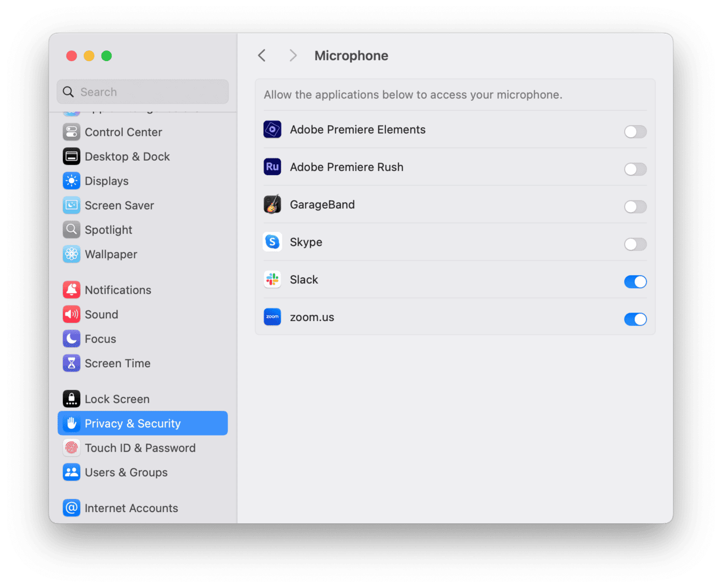Viewport: 722px width, 588px height.
Task: Click the Displays sun icon
Action: pyautogui.click(x=71, y=180)
